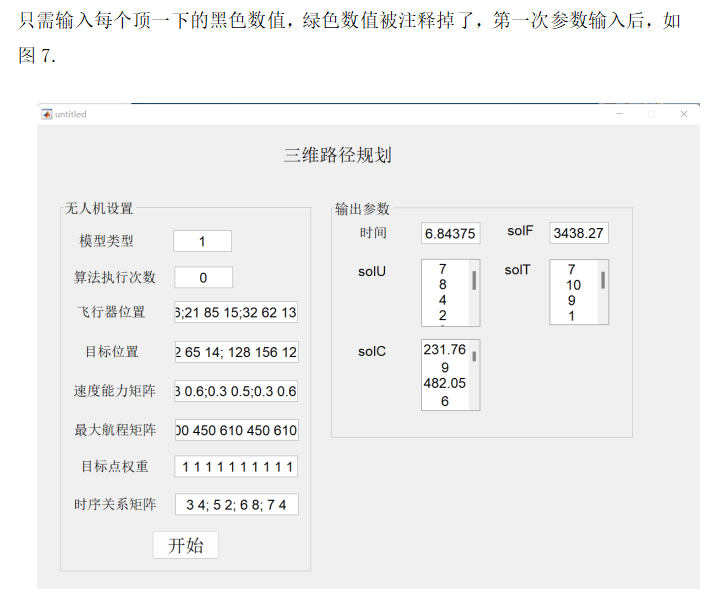
Task: Click the 三维路径规划 title text
Action: (337, 155)
